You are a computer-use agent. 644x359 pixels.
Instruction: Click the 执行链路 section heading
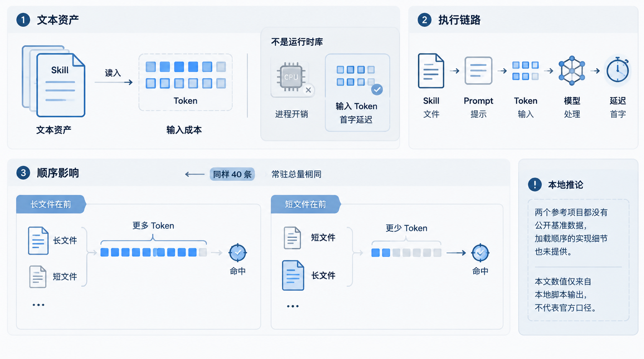(459, 20)
